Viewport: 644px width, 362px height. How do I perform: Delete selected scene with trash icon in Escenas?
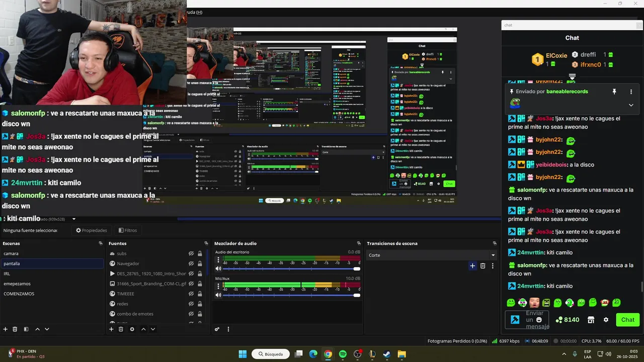tap(15, 329)
